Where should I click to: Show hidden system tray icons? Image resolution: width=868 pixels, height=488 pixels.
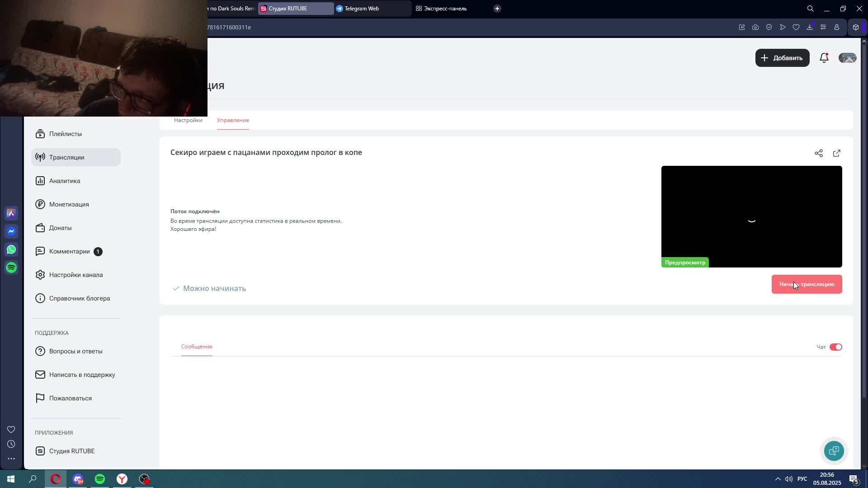(778, 479)
